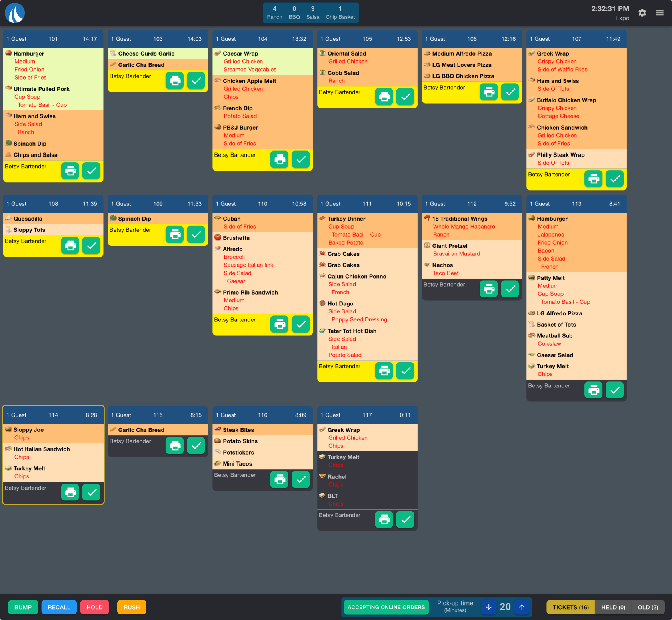The height and width of the screenshot is (620, 672).
Task: Mark ticket 103 as complete
Action: [x=196, y=81]
